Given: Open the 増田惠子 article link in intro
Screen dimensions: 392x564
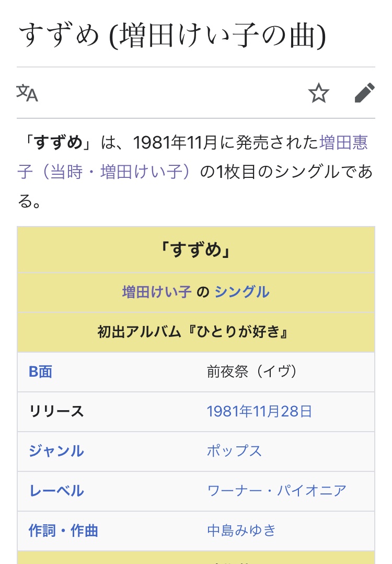Looking at the screenshot, I should point(343,142).
